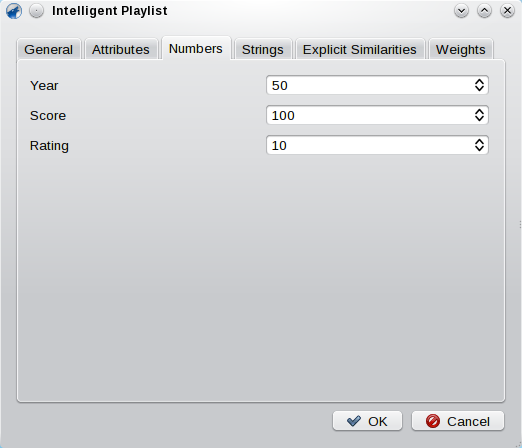The height and width of the screenshot is (448, 522).
Task: Increase the Rating value with up arrow
Action: [479, 141]
